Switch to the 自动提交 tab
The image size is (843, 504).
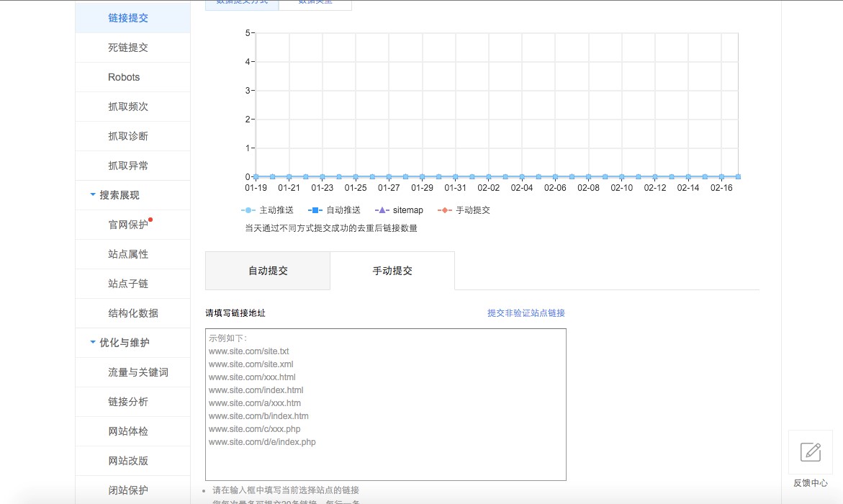267,270
